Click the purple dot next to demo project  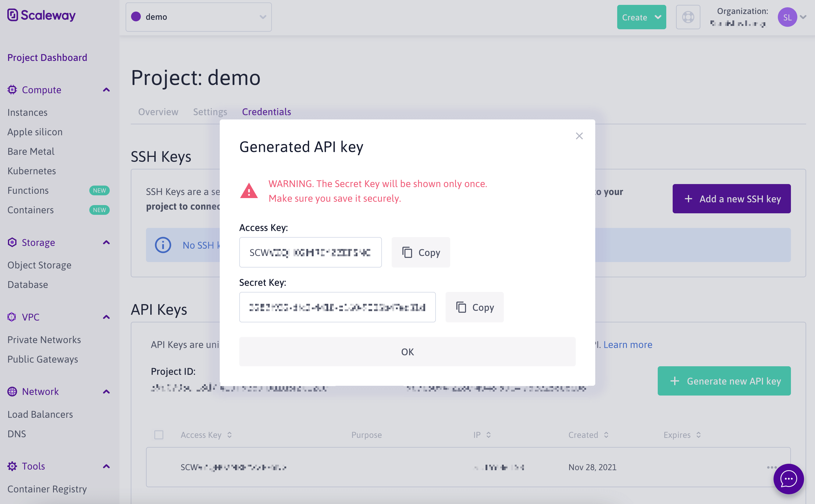[x=136, y=17]
